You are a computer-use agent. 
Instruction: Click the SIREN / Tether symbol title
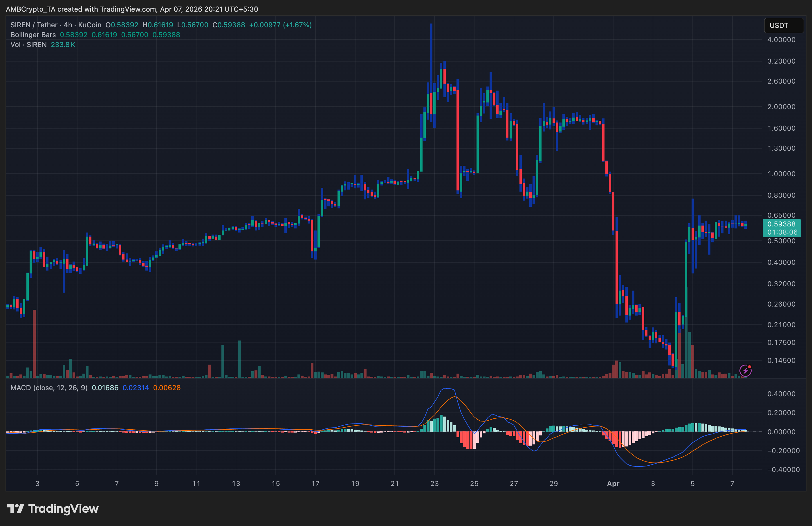[34, 25]
